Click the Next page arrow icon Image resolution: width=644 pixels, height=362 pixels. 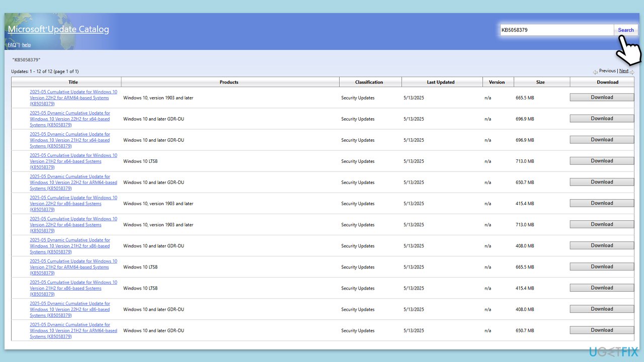pos(632,72)
